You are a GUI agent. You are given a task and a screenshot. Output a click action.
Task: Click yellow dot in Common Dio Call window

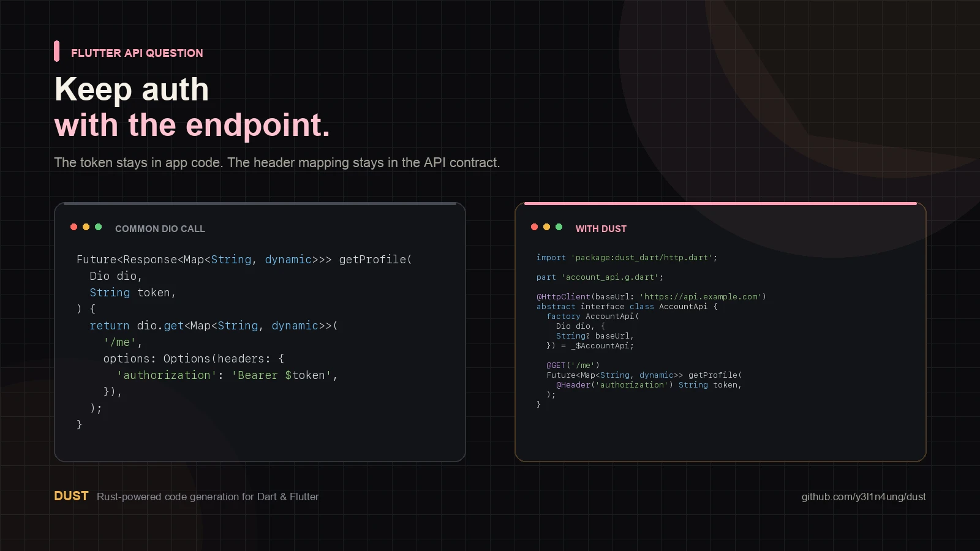click(86, 227)
